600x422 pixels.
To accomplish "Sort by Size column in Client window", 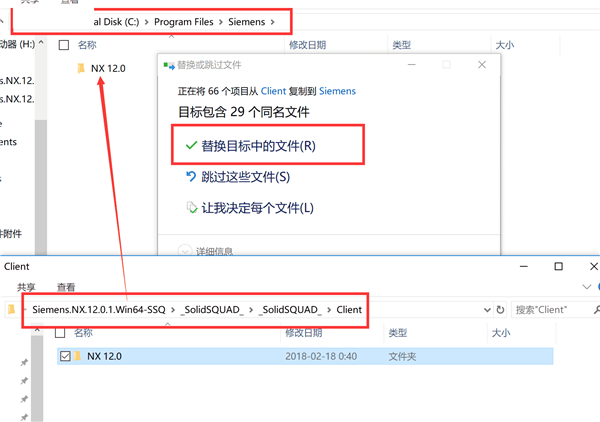I will coord(501,333).
